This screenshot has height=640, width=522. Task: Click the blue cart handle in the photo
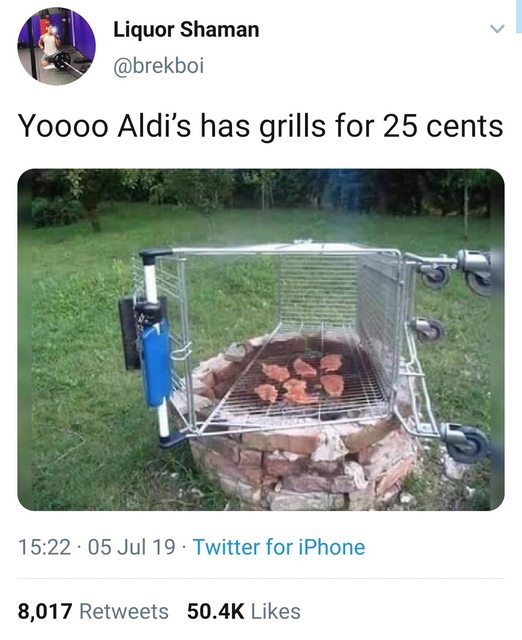(154, 362)
